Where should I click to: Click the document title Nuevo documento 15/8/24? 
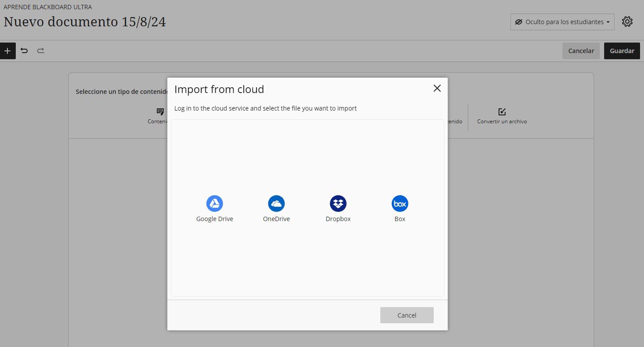pyautogui.click(x=85, y=21)
